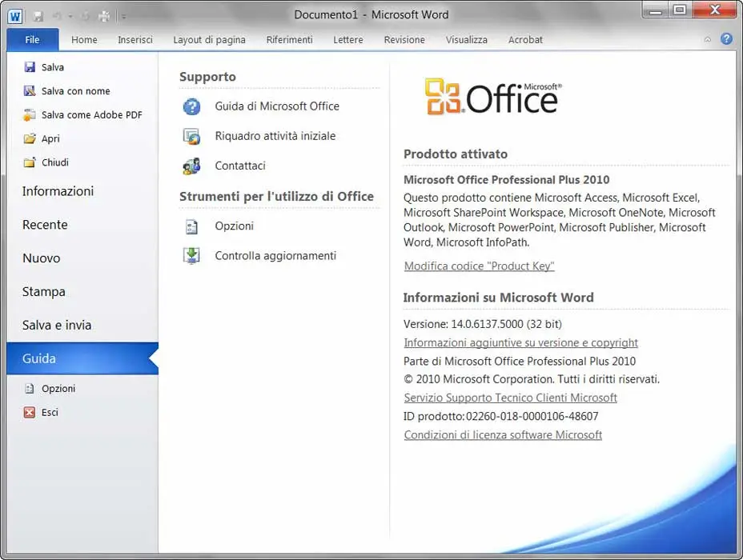The height and width of the screenshot is (560, 743).
Task: Click the Contattaci button
Action: 240,166
